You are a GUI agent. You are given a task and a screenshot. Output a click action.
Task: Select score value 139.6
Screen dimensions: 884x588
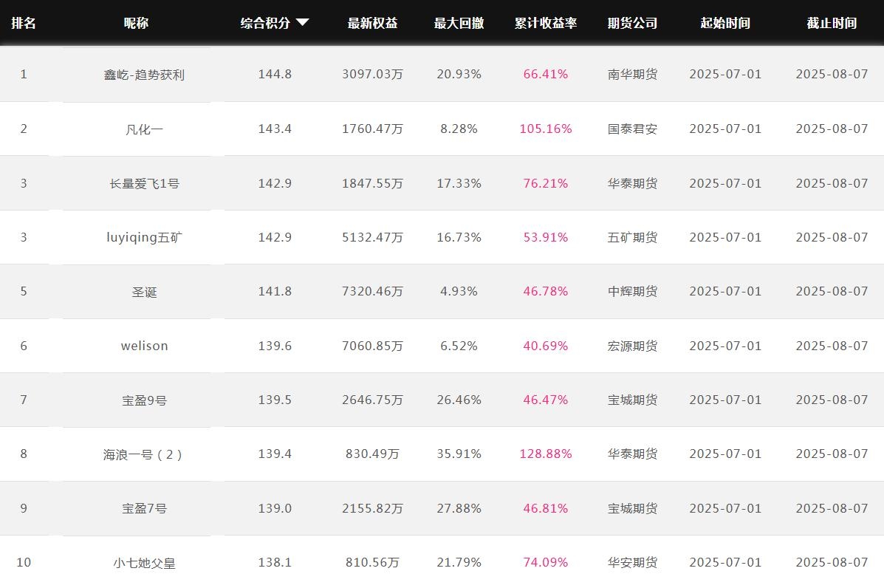(x=275, y=346)
